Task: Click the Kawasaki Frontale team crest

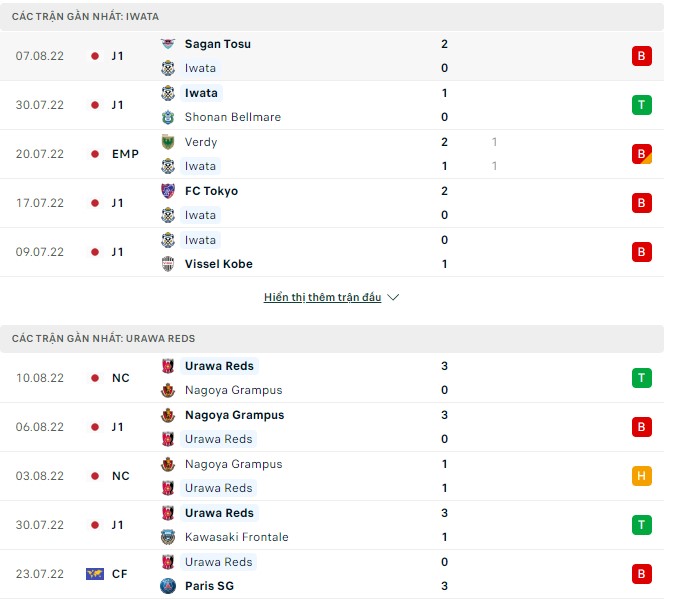Action: point(168,537)
